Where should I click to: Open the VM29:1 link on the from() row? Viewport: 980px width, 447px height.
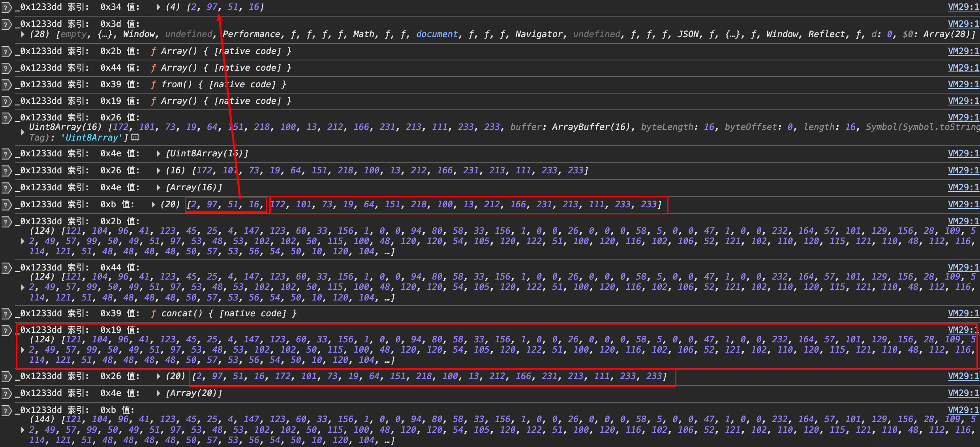pos(963,85)
